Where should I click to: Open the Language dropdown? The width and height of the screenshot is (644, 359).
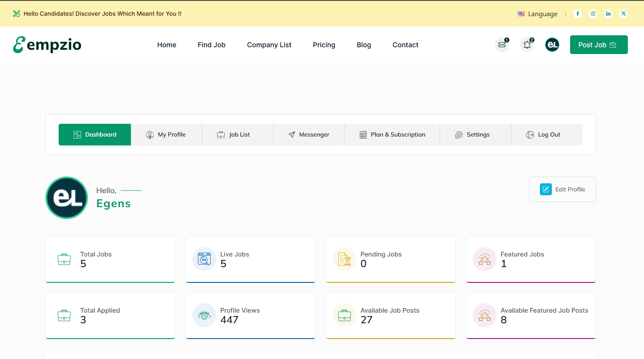[538, 14]
